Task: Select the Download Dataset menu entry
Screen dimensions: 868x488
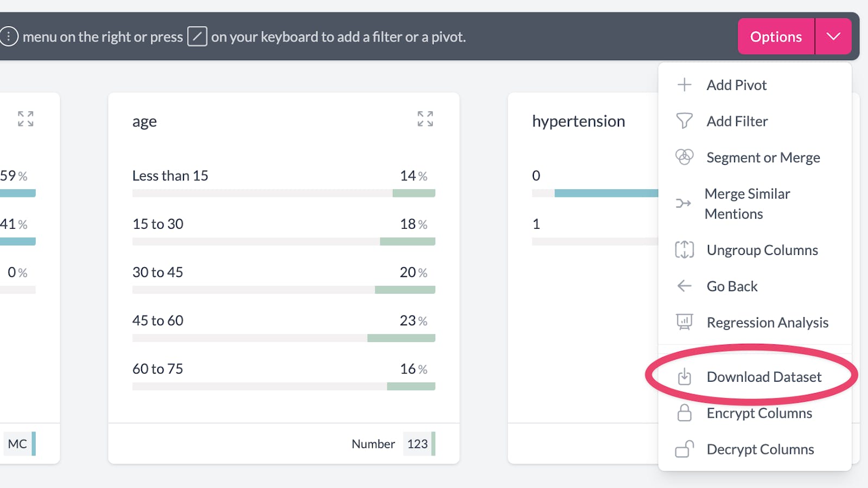Action: tap(764, 377)
